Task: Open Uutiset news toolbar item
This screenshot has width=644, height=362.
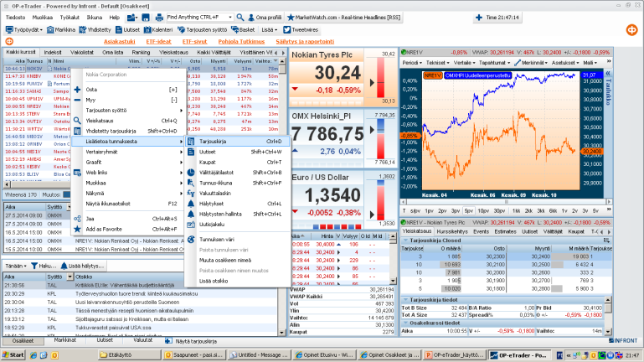Action: tap(127, 29)
